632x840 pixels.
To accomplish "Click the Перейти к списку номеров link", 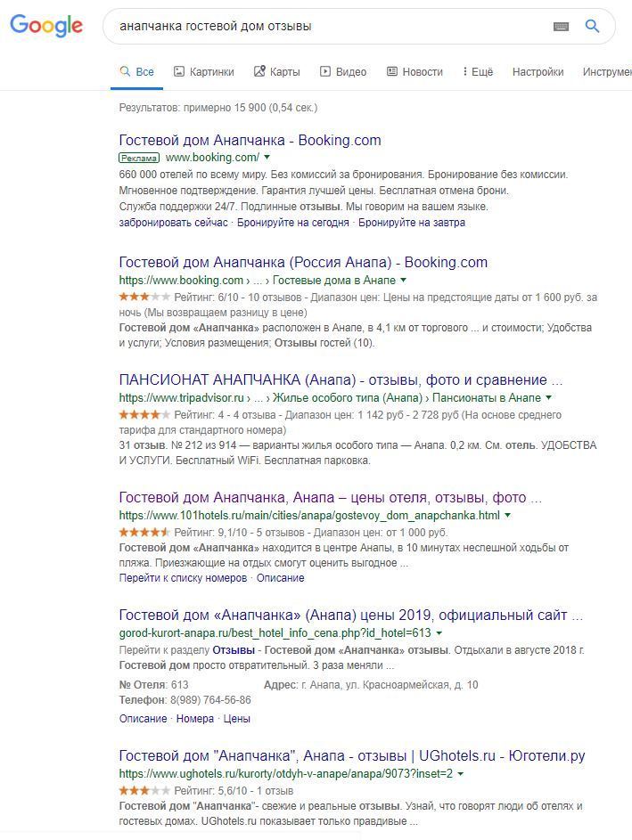I will pyautogui.click(x=183, y=578).
